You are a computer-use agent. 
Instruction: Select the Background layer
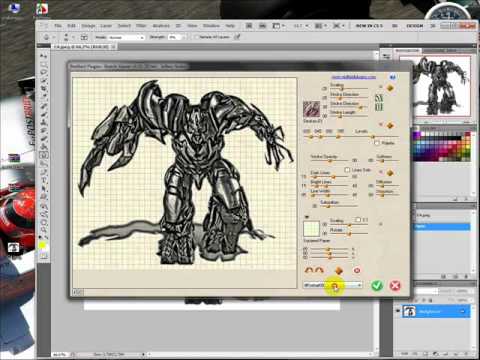coord(436,311)
